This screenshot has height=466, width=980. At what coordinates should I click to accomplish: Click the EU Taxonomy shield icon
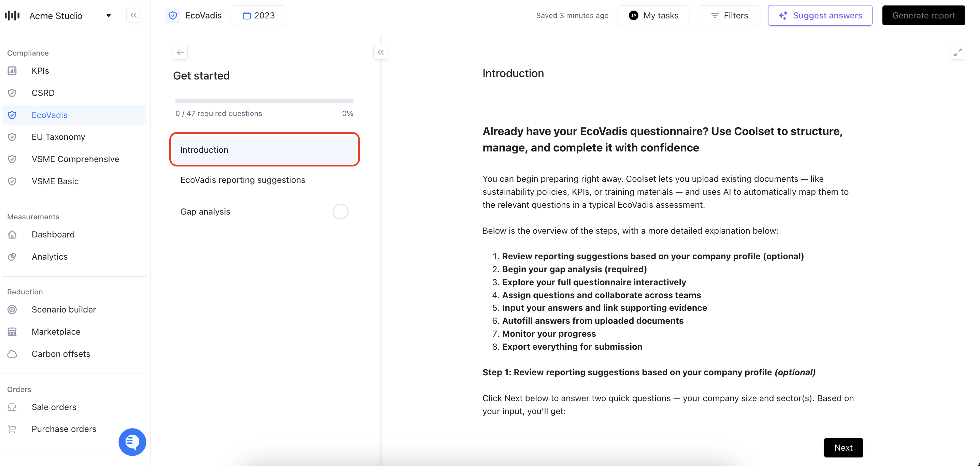point(12,137)
